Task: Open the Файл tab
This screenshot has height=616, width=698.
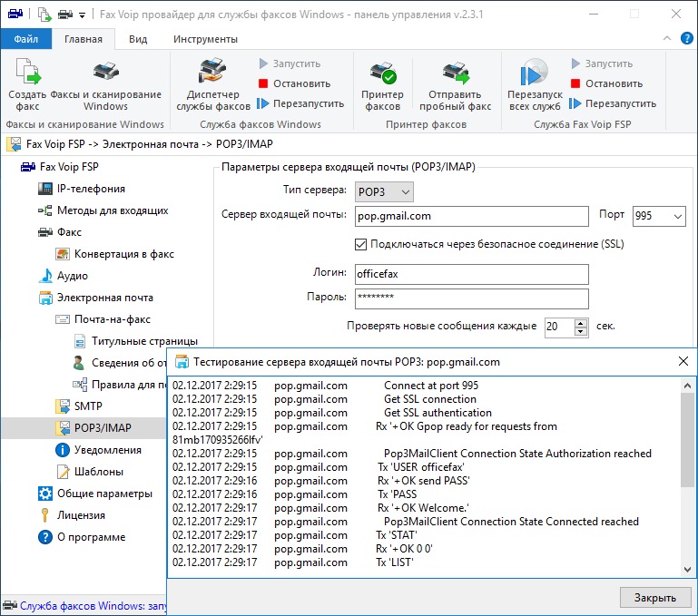Action: (x=25, y=39)
